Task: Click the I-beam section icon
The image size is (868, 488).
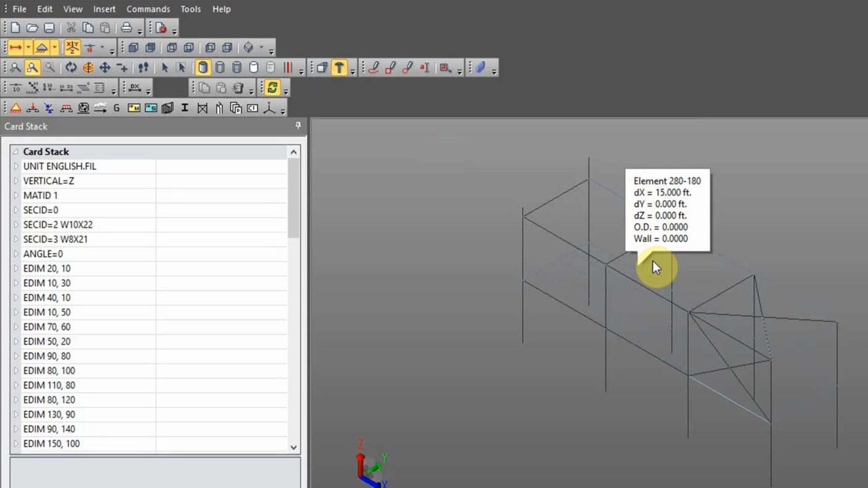Action: (x=184, y=108)
